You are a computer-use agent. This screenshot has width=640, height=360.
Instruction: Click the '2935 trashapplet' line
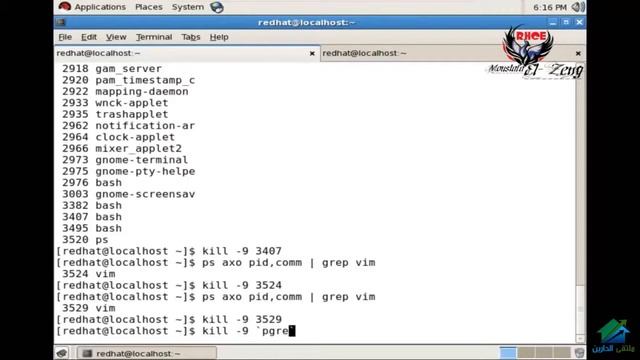(115, 114)
